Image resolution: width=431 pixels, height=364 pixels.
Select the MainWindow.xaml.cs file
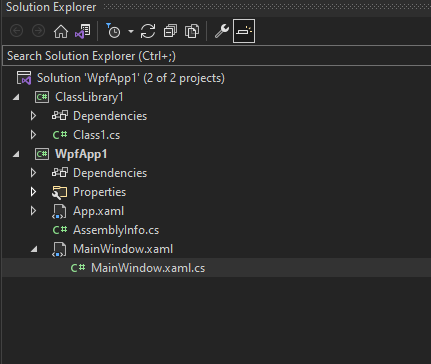(148, 268)
